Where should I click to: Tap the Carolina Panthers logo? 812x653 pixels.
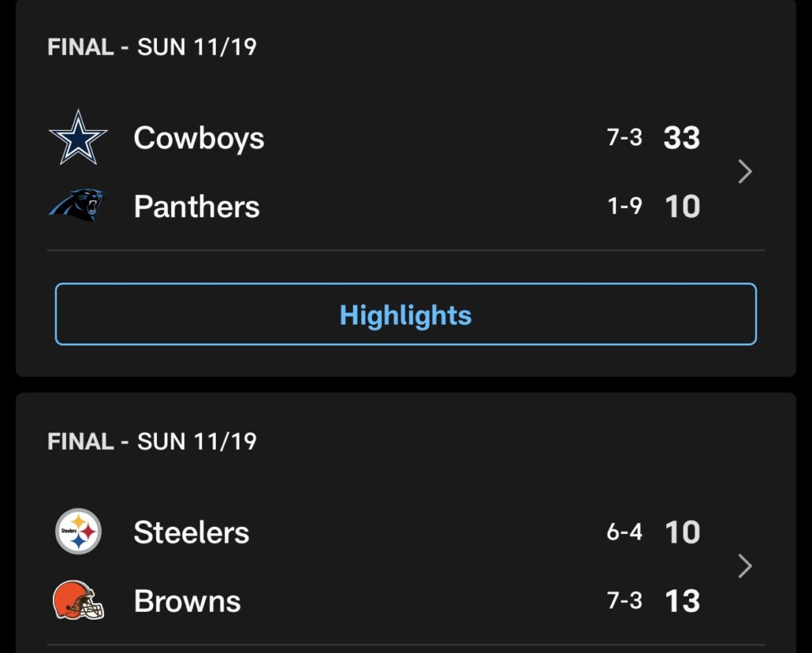77,206
